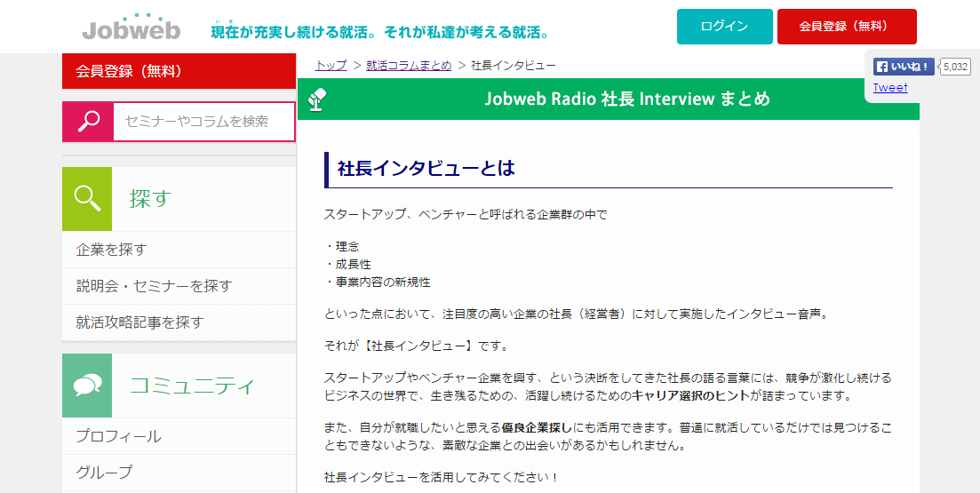Click the bold 優良企業探し text
The image size is (980, 493).
click(x=537, y=429)
